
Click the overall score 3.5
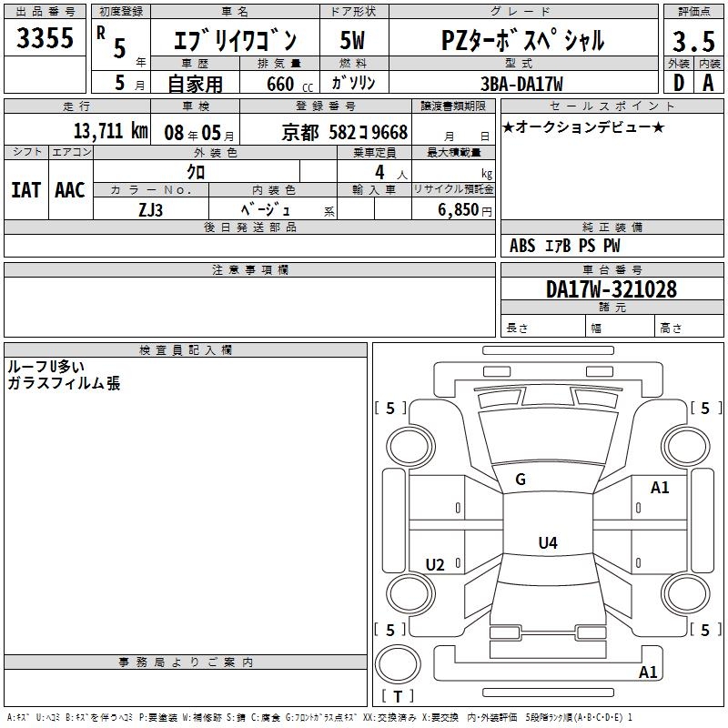click(693, 42)
